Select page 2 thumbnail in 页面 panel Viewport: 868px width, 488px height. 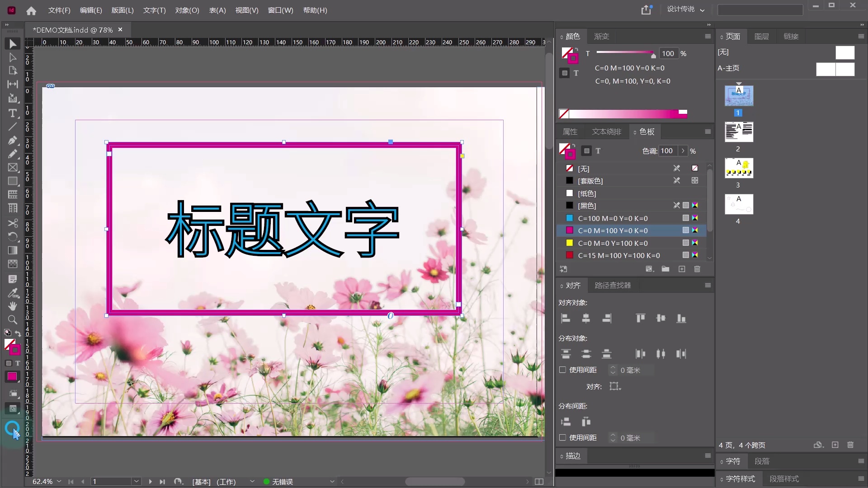coord(739,132)
